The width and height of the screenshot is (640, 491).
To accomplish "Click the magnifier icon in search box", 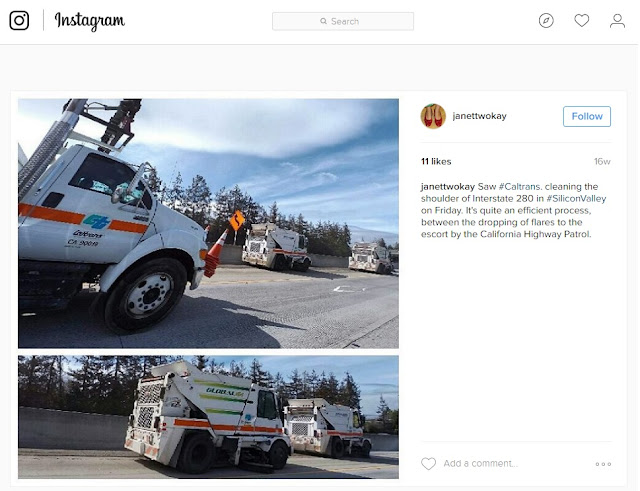I will pos(324,21).
